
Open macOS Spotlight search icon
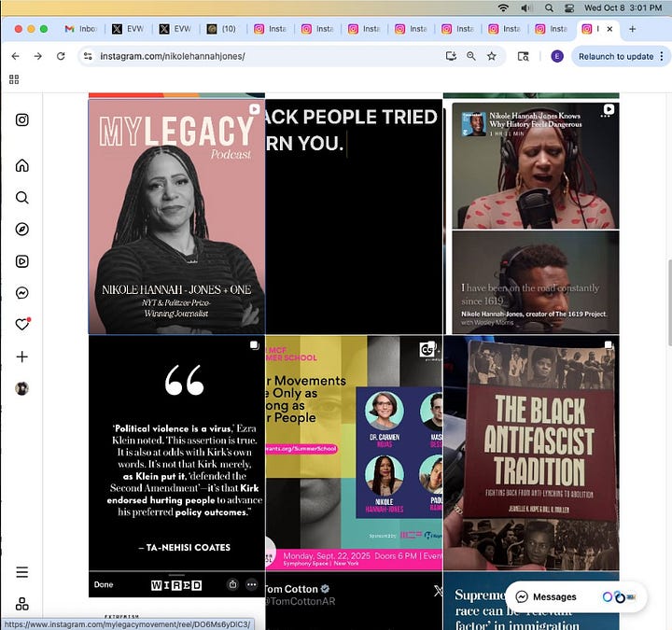point(549,7)
